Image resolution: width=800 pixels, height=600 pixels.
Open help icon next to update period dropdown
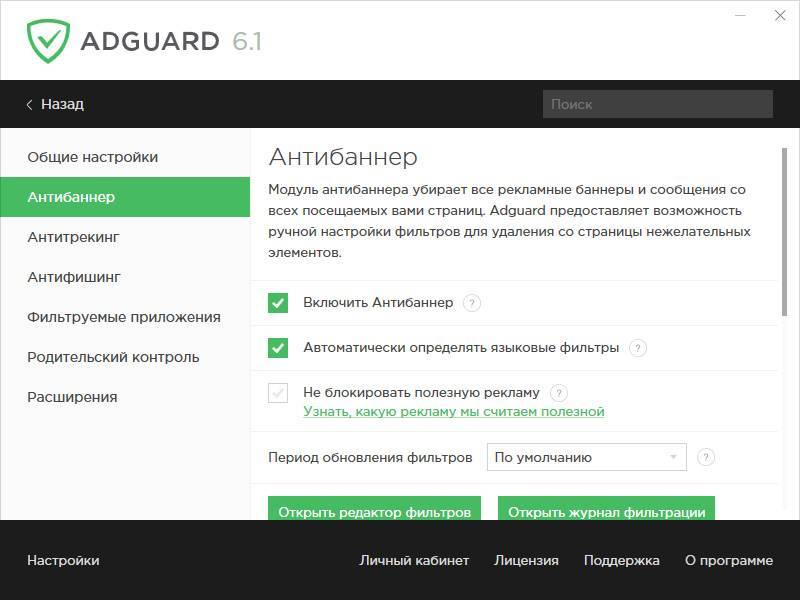[706, 457]
